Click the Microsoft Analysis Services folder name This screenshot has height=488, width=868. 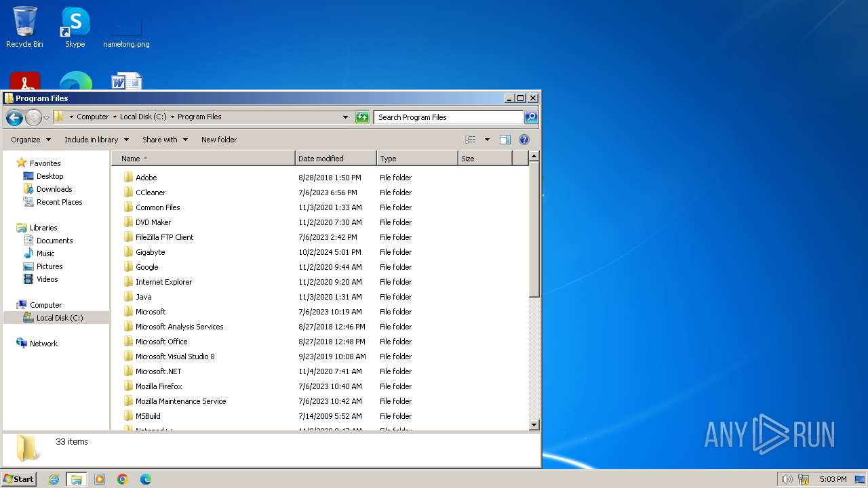pos(179,327)
